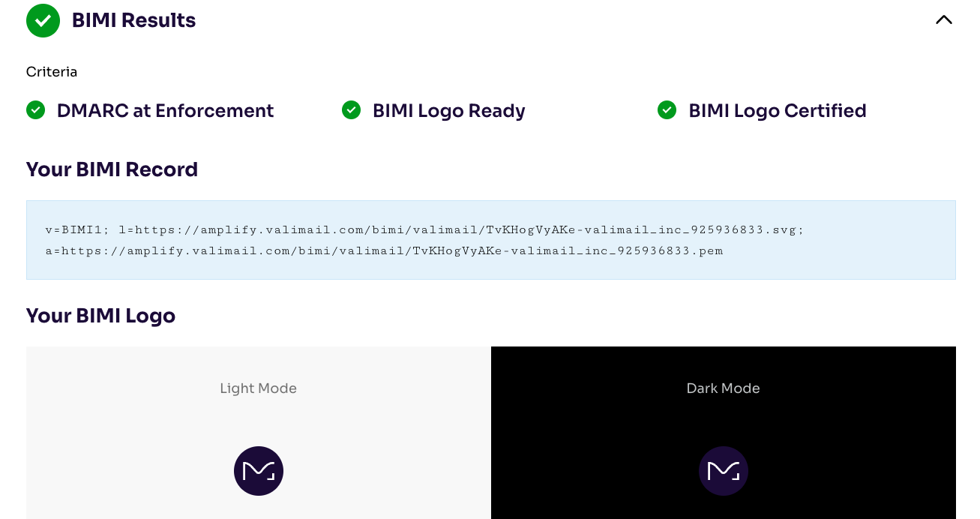Select the BIMI Logo Certified criteria text
980x519 pixels.
(x=777, y=111)
